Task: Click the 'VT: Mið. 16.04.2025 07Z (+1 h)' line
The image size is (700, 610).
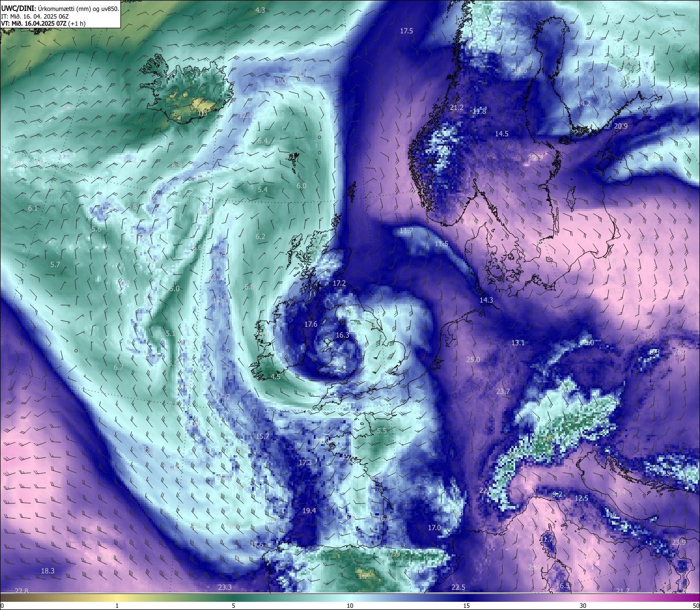Action: pyautogui.click(x=43, y=24)
